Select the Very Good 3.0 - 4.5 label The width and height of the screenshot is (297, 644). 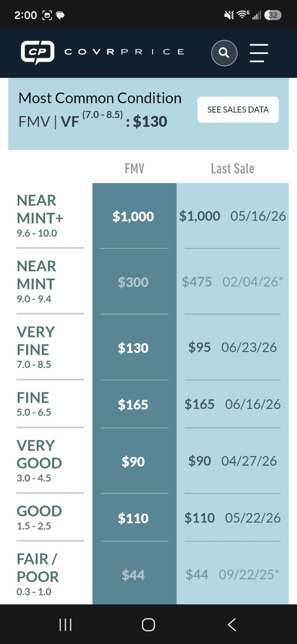39,460
